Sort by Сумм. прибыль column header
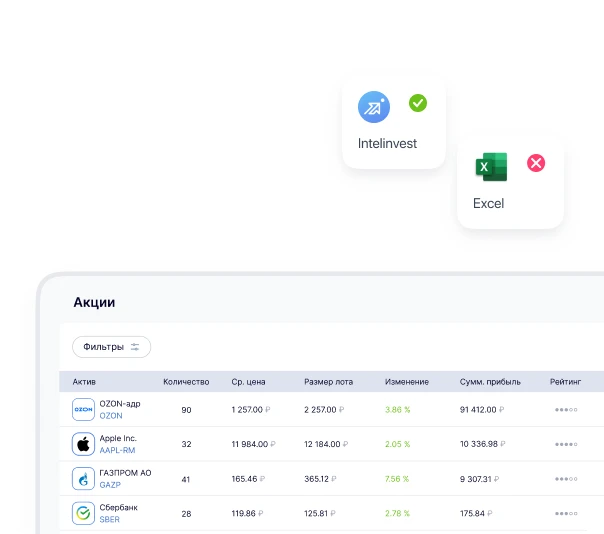 click(x=490, y=382)
